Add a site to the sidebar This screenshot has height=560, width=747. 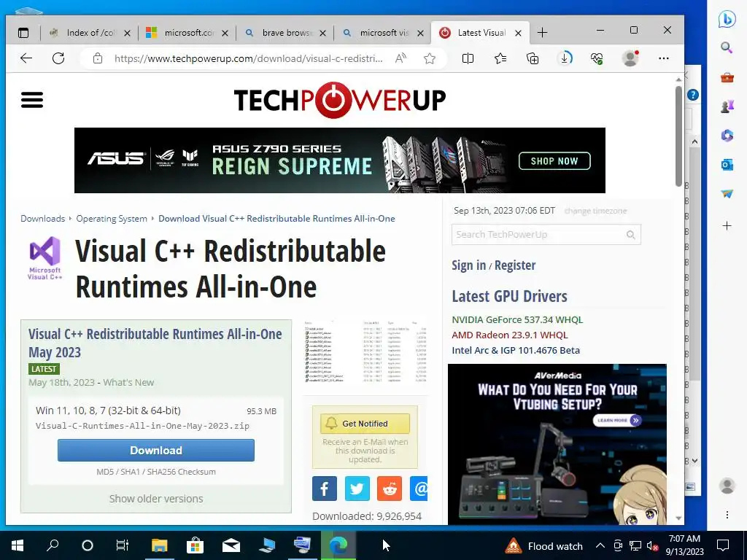727,226
